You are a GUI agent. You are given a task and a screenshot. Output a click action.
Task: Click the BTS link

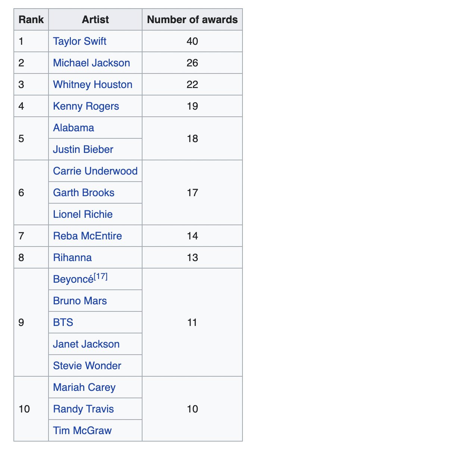coord(63,323)
